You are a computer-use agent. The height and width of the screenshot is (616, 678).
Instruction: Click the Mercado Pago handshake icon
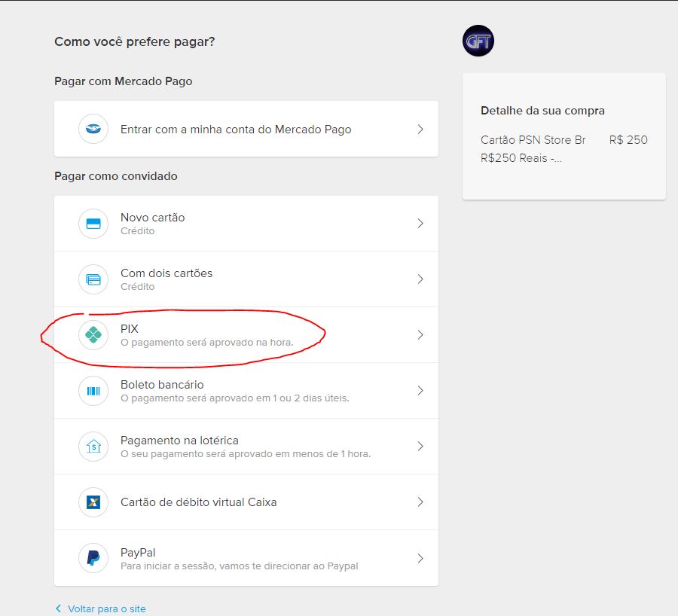pos(93,129)
